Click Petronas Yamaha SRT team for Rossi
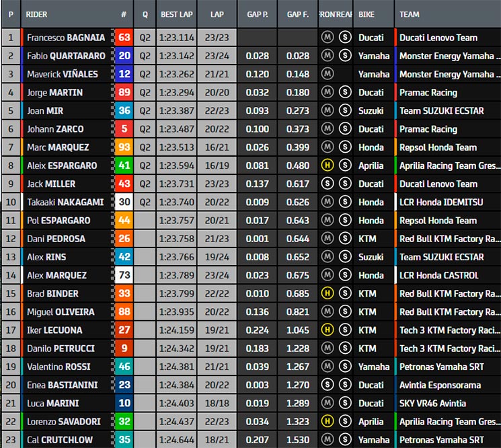Screen dimensions: 501x448 [x=442, y=367]
